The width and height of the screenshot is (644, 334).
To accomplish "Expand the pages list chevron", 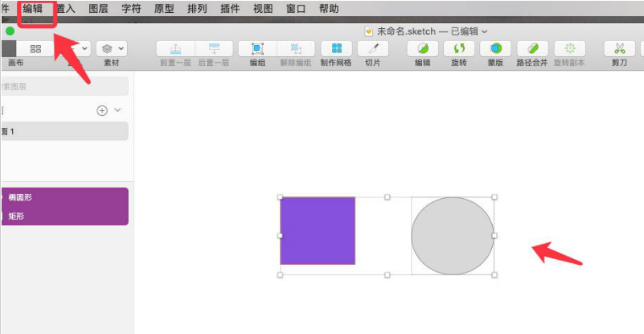I will pyautogui.click(x=118, y=110).
